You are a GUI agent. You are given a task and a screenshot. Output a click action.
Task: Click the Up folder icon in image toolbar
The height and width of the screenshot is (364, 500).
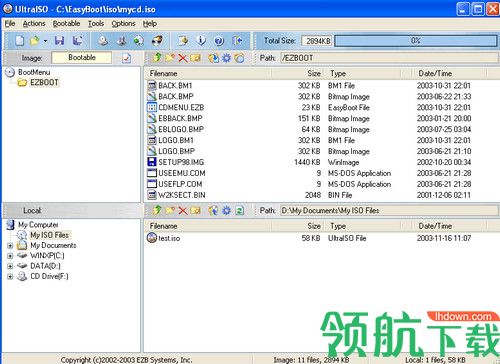[157, 58]
